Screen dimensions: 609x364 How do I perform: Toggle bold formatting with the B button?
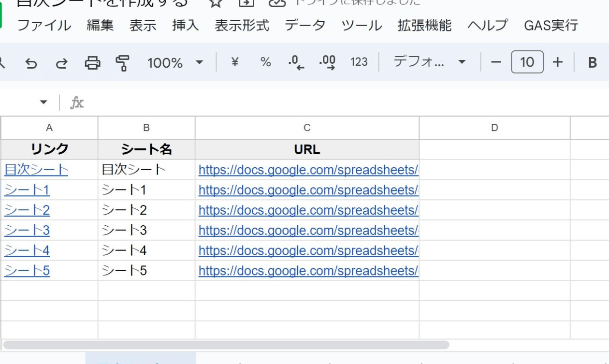click(x=593, y=62)
